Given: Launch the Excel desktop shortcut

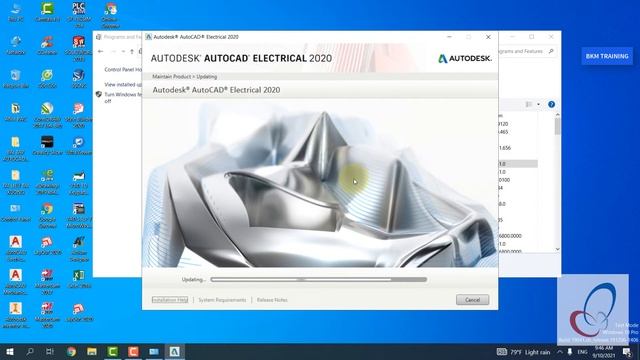Looking at the screenshot, I should coord(79,279).
